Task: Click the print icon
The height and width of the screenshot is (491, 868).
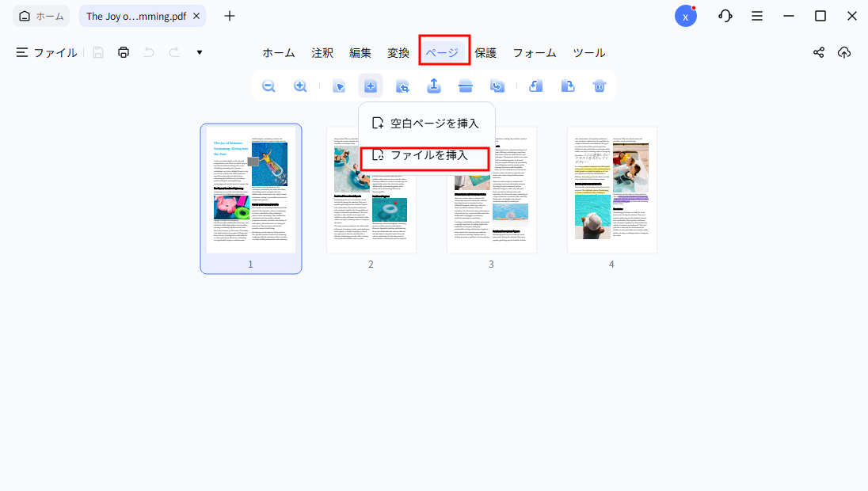Action: (x=123, y=53)
